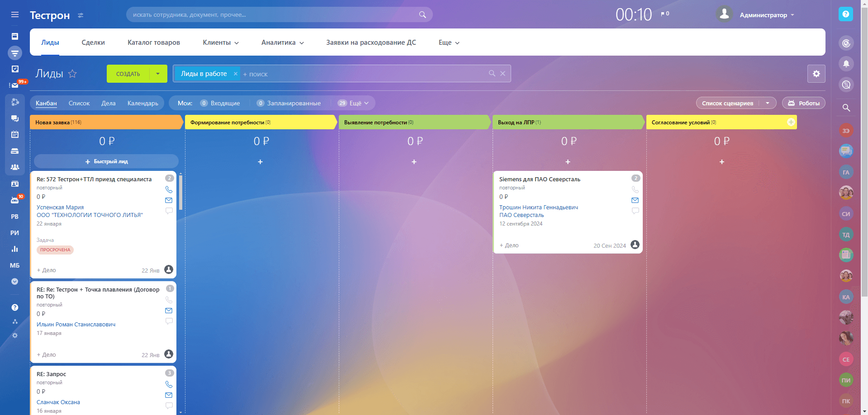Open the help question mark icon
The image size is (868, 415).
[x=845, y=14]
